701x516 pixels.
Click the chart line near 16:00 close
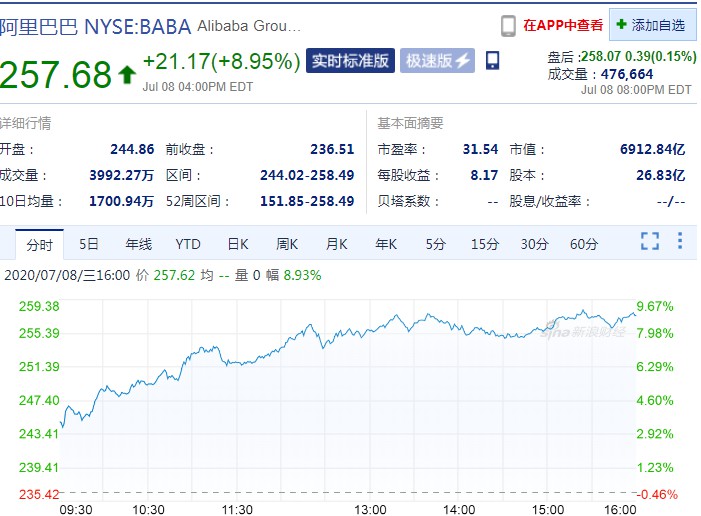click(x=634, y=314)
